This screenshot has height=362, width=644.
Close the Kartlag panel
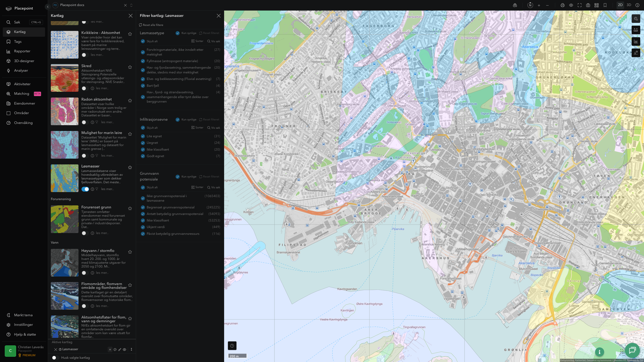point(131,16)
